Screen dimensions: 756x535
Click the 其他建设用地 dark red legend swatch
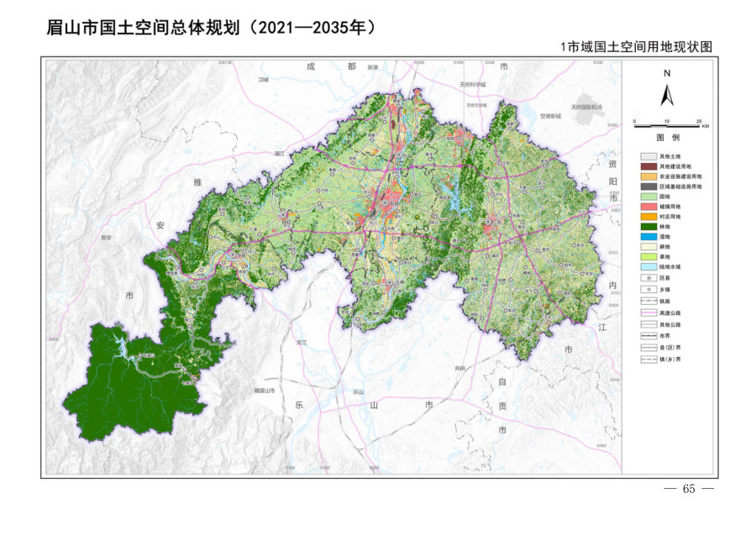point(648,167)
